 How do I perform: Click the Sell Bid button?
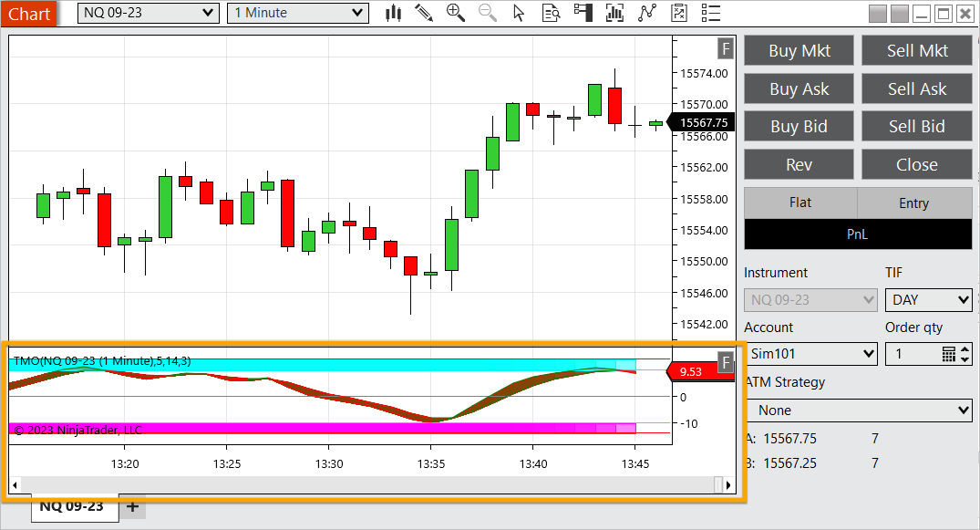pos(917,127)
